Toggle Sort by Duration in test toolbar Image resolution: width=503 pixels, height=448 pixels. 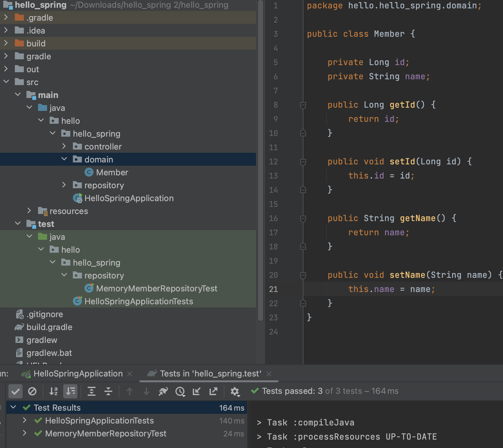click(70, 391)
